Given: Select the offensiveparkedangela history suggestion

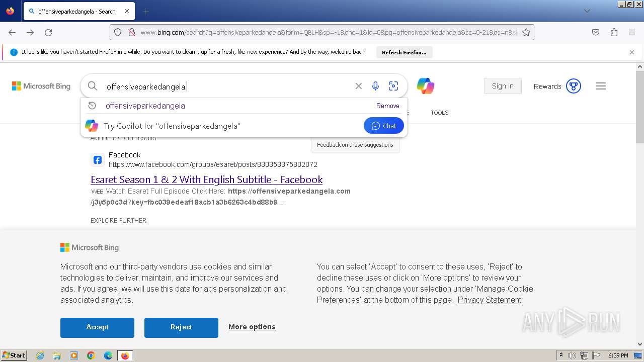Looking at the screenshot, I should pos(145,106).
